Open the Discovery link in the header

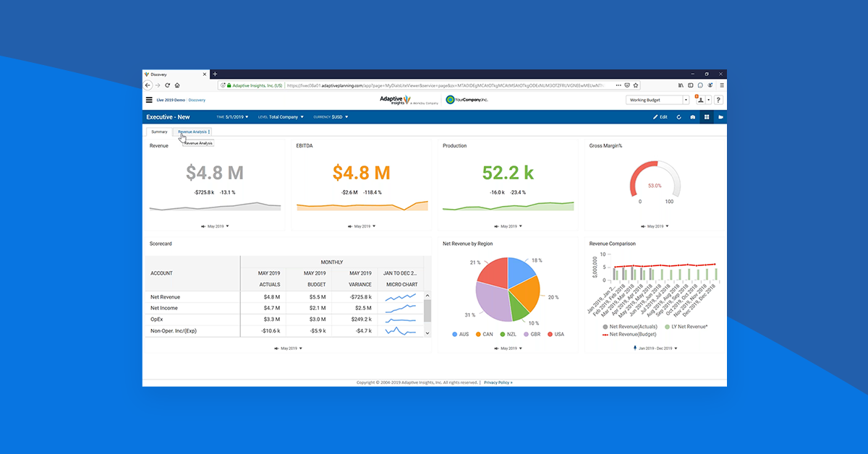(197, 100)
